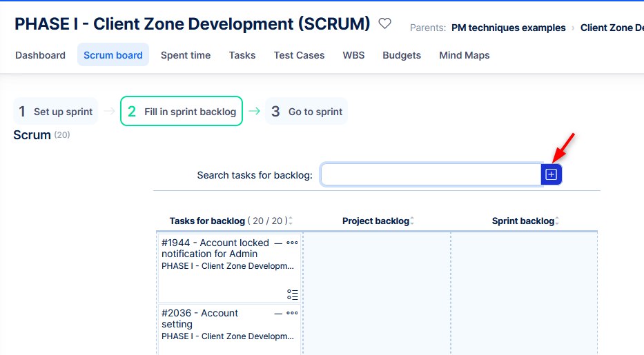Toggle sort arrows on Tasks for backlog column

(x=291, y=221)
